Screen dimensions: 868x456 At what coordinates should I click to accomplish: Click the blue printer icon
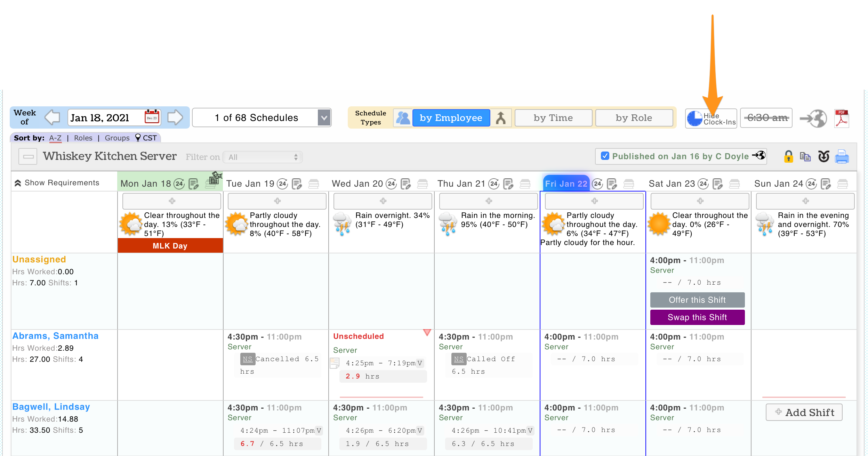point(842,157)
